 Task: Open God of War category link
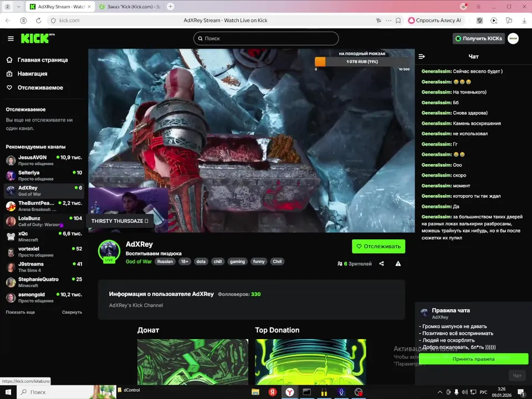[139, 262]
